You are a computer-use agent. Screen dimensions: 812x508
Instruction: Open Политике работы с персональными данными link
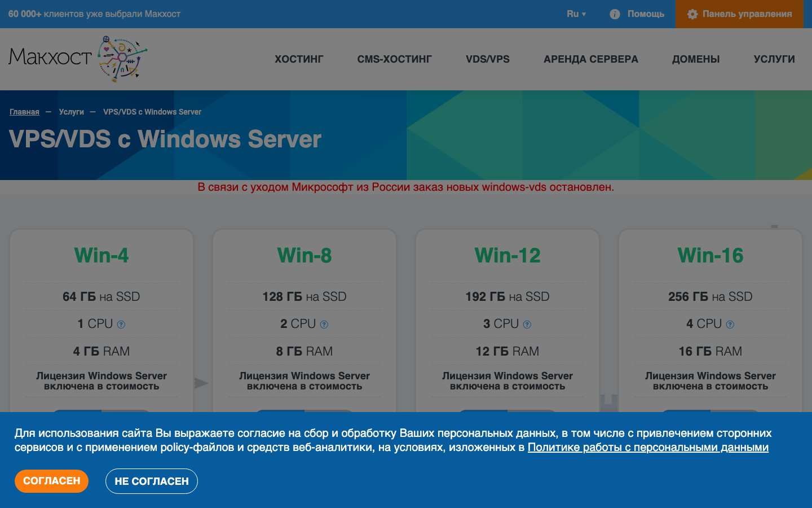pos(648,448)
